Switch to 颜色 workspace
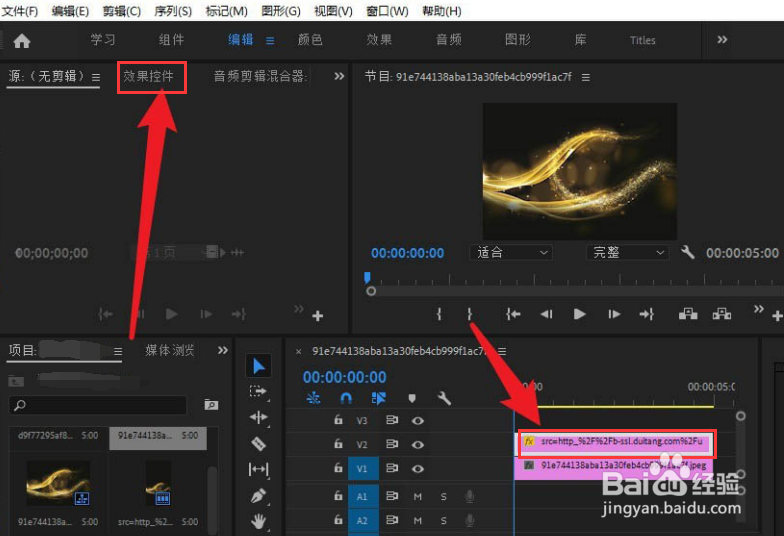784x536 pixels. [x=310, y=40]
